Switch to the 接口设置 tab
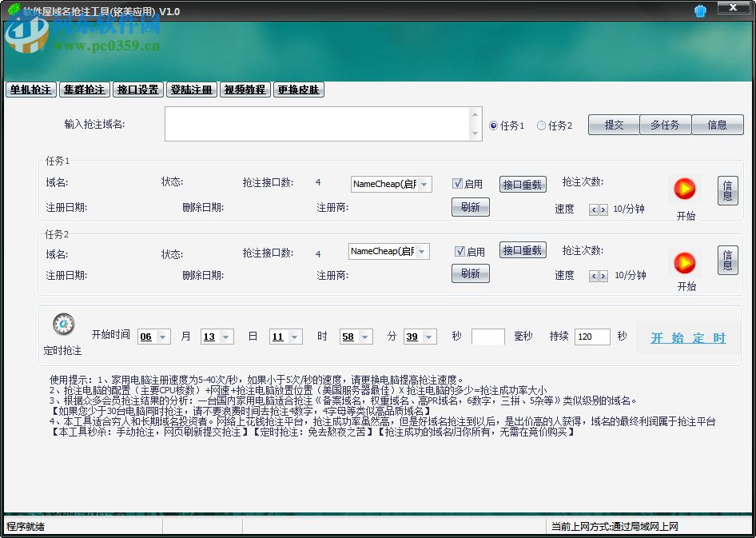The width and height of the screenshot is (756, 538). click(137, 90)
